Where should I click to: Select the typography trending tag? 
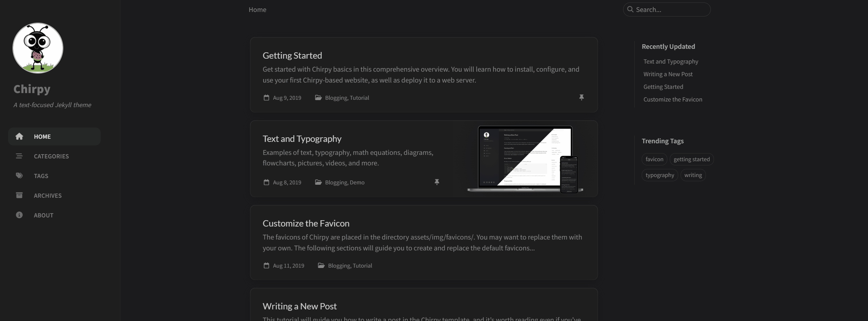(660, 175)
